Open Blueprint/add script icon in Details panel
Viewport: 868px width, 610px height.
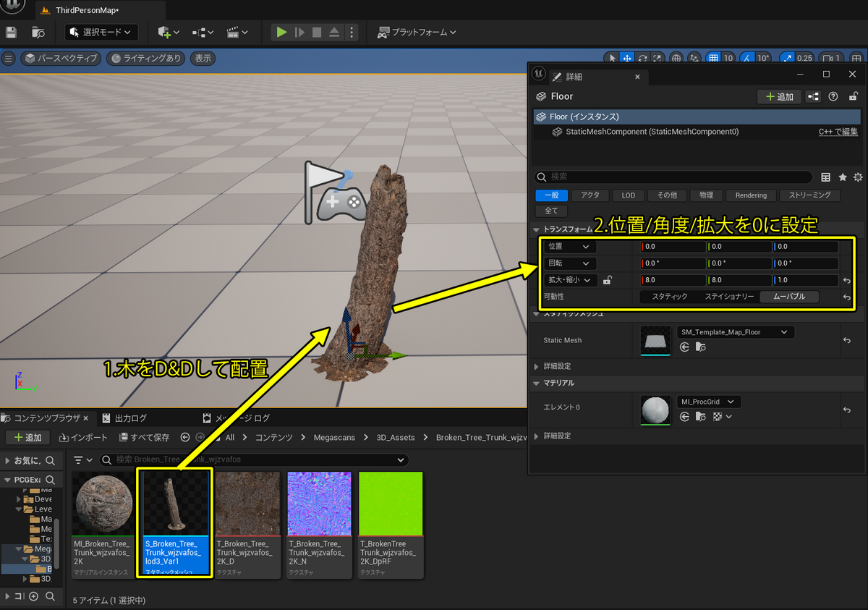click(x=814, y=96)
